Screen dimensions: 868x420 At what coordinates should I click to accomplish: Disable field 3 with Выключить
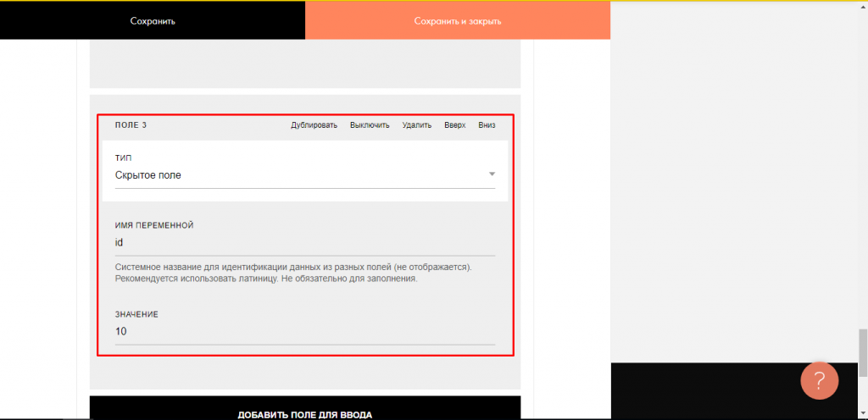pos(370,125)
